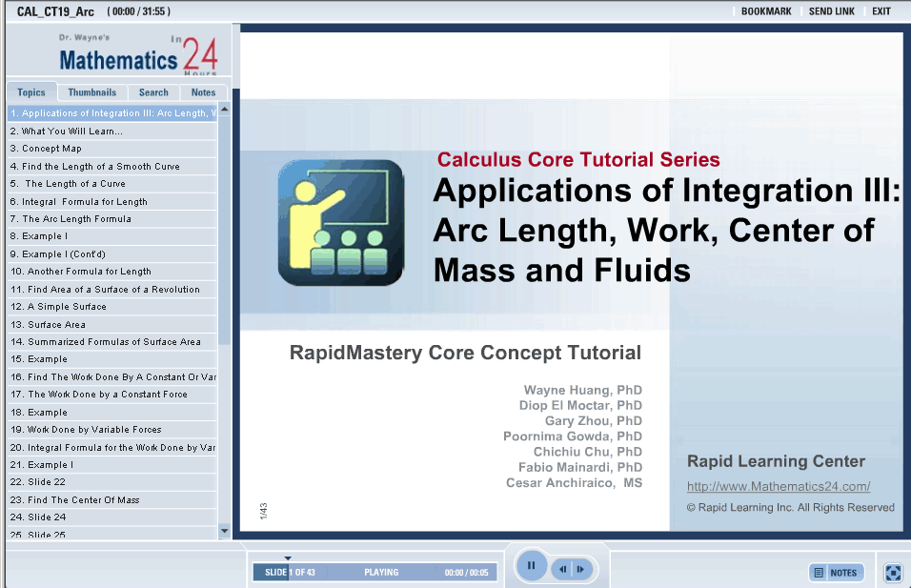
Task: Click the PLAYING status label
Action: point(381,573)
